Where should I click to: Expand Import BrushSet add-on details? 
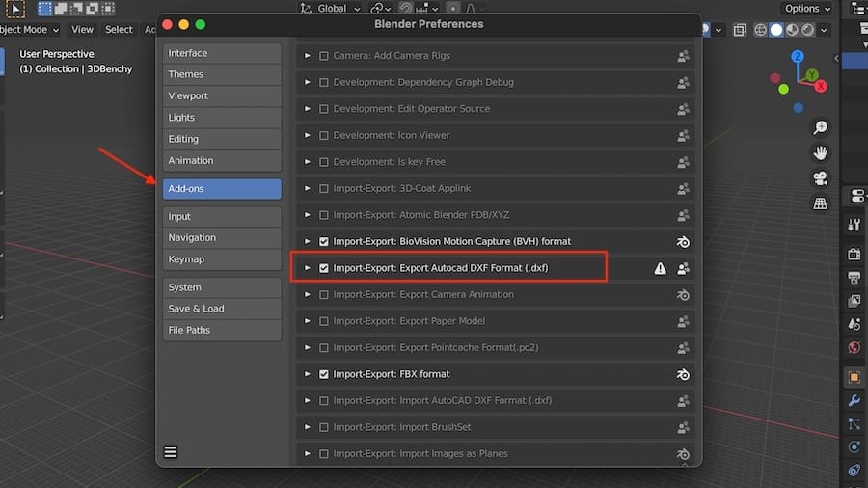coord(308,427)
